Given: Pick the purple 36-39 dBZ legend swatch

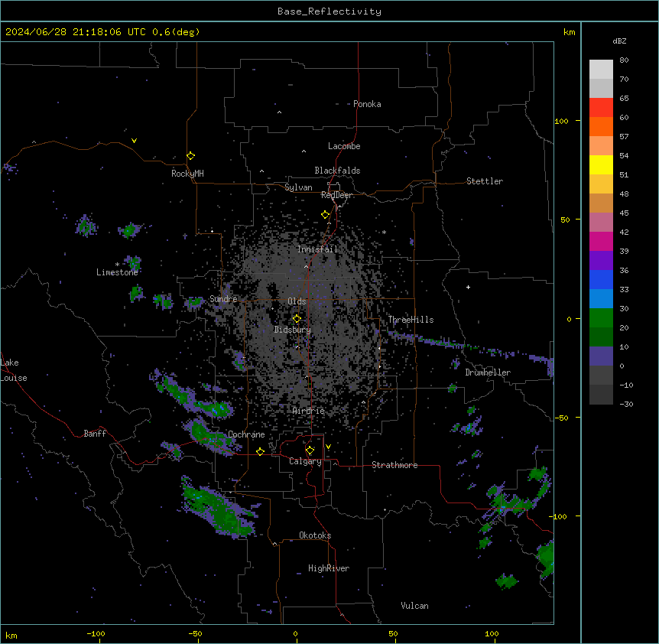Looking at the screenshot, I should (601, 260).
